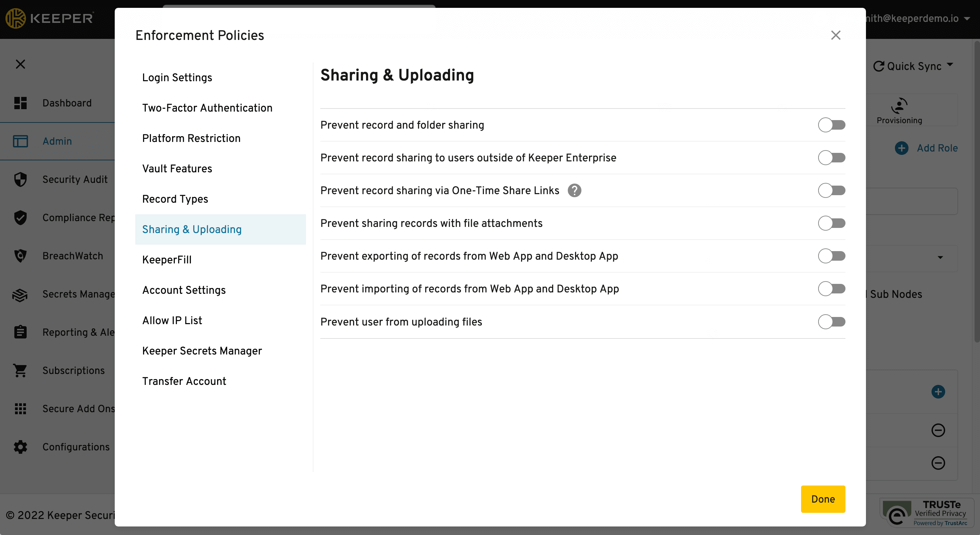Open Configurations gear icon
This screenshot has height=535, width=980.
coord(20,447)
